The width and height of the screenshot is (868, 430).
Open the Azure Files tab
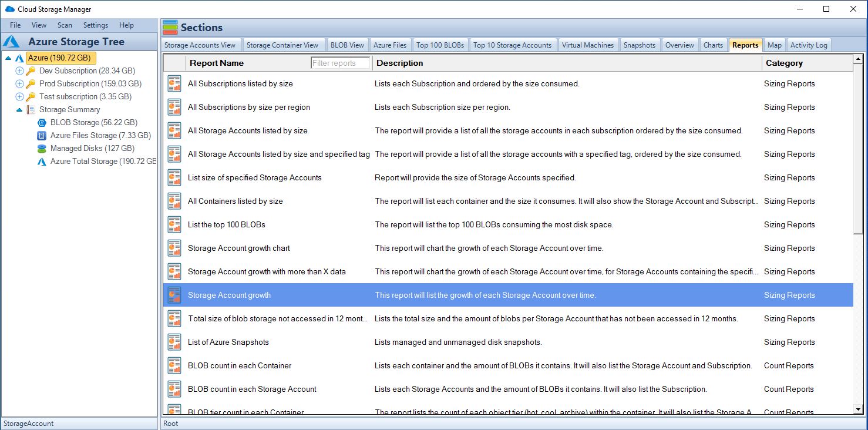tap(390, 45)
